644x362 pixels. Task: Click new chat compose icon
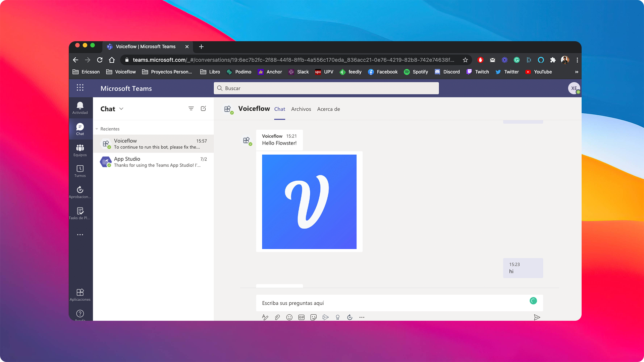coord(204,109)
